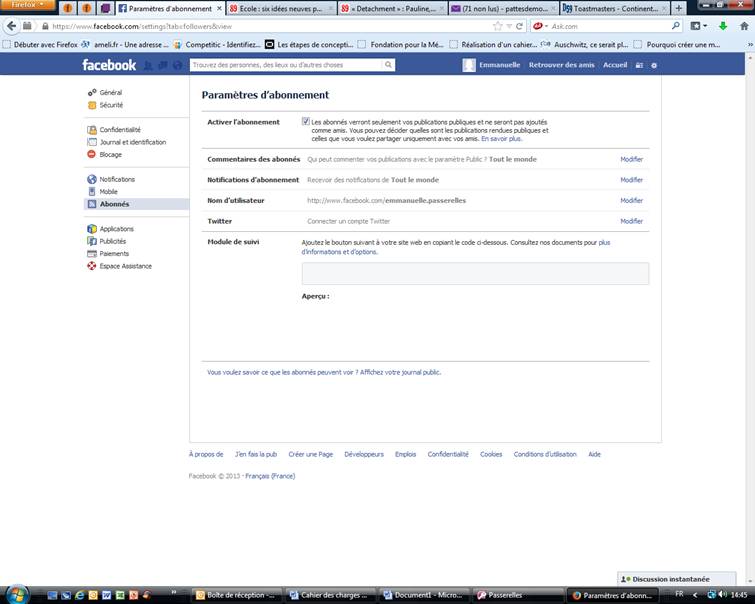Click the Ask.com search field

coord(611,26)
